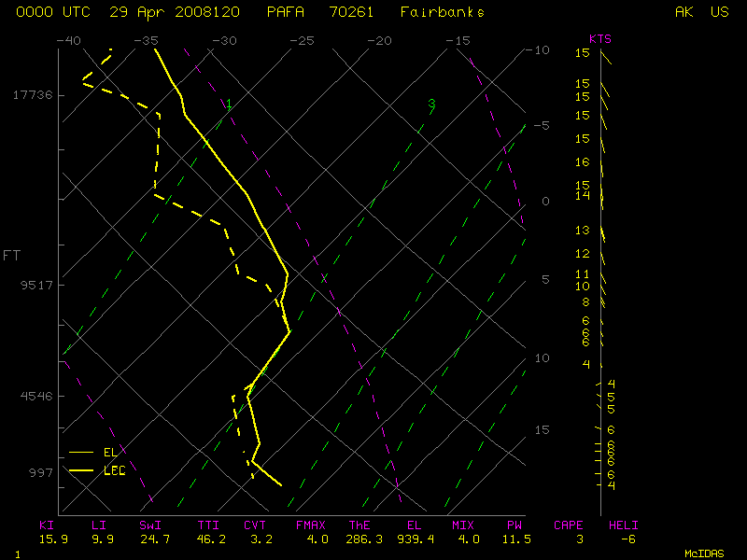Click the 'SwI' index label
747x560 pixels.
(150, 525)
